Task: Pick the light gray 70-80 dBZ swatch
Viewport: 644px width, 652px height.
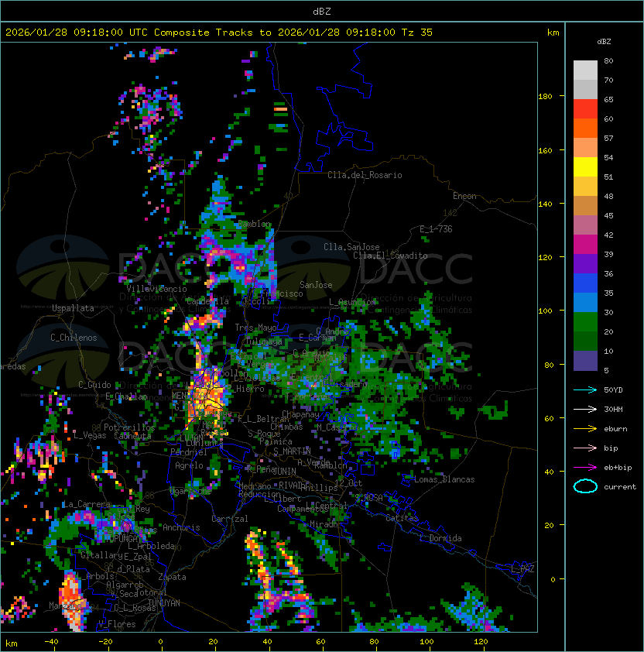Action: pos(585,70)
